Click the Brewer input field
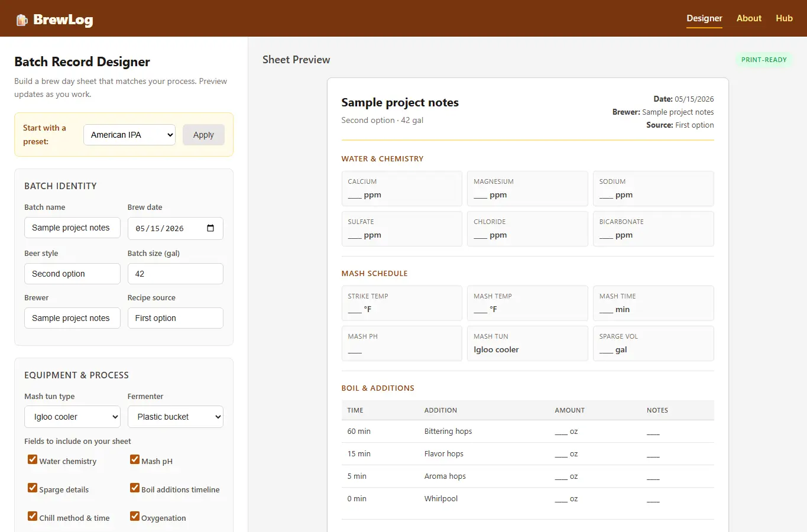 click(72, 318)
